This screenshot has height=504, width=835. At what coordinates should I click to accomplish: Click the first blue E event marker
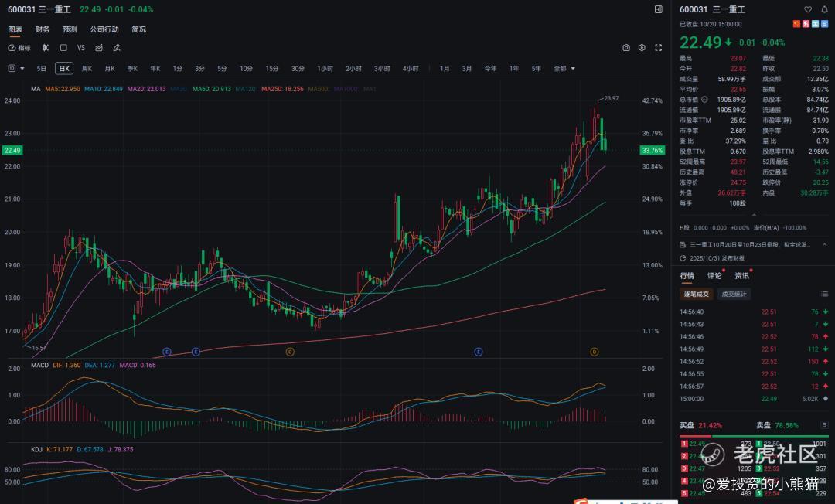167,352
